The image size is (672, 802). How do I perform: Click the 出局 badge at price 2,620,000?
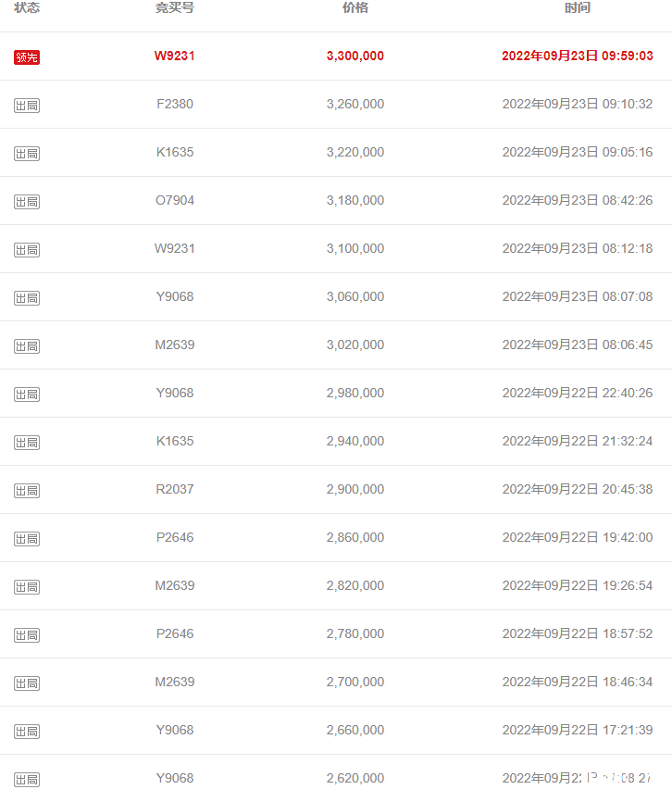click(x=27, y=780)
